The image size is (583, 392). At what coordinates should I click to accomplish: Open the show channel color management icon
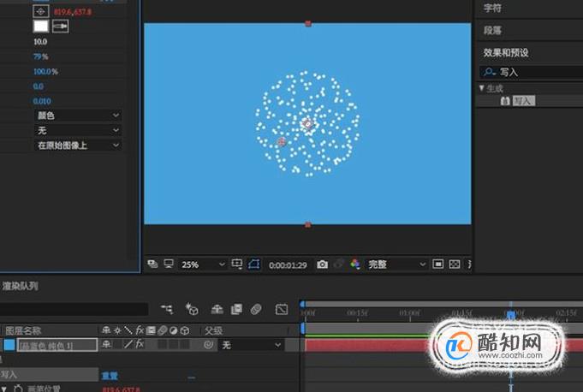(x=355, y=264)
